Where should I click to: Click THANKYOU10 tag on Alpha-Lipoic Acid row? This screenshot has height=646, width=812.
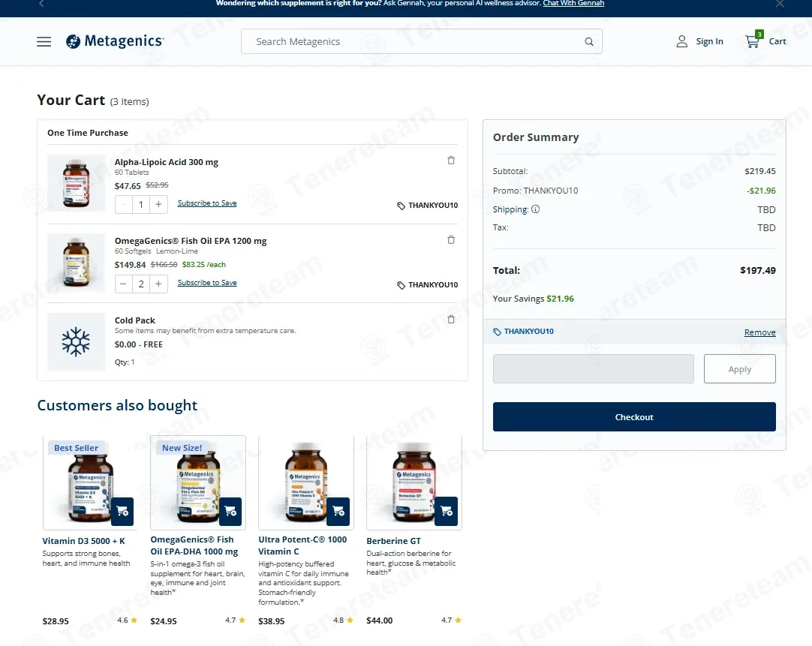pyautogui.click(x=427, y=206)
